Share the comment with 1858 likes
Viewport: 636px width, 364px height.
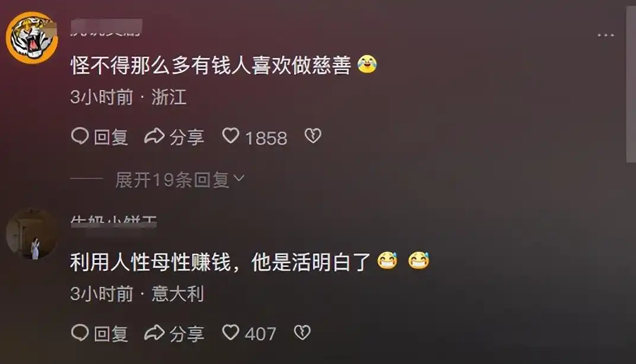point(174,136)
